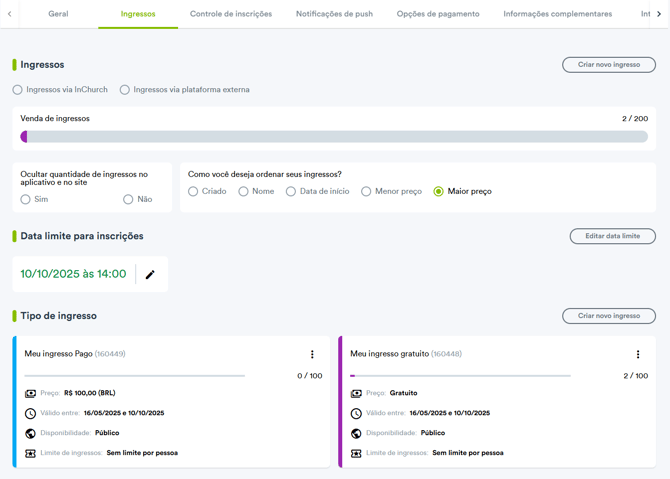Order tickets by Data de início
Viewport: 670px width, 479px height.
tap(291, 191)
